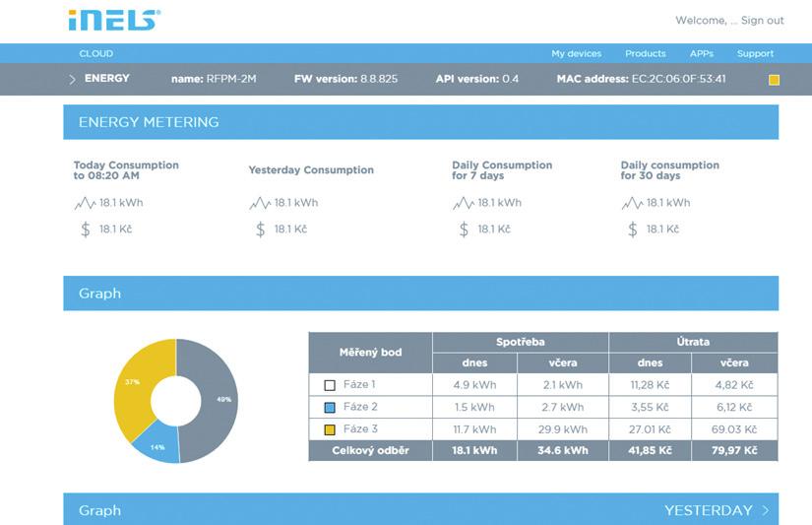Click the 11,28 Kč cell
Image resolution: width=812 pixels, height=525 pixels.
pos(650,385)
